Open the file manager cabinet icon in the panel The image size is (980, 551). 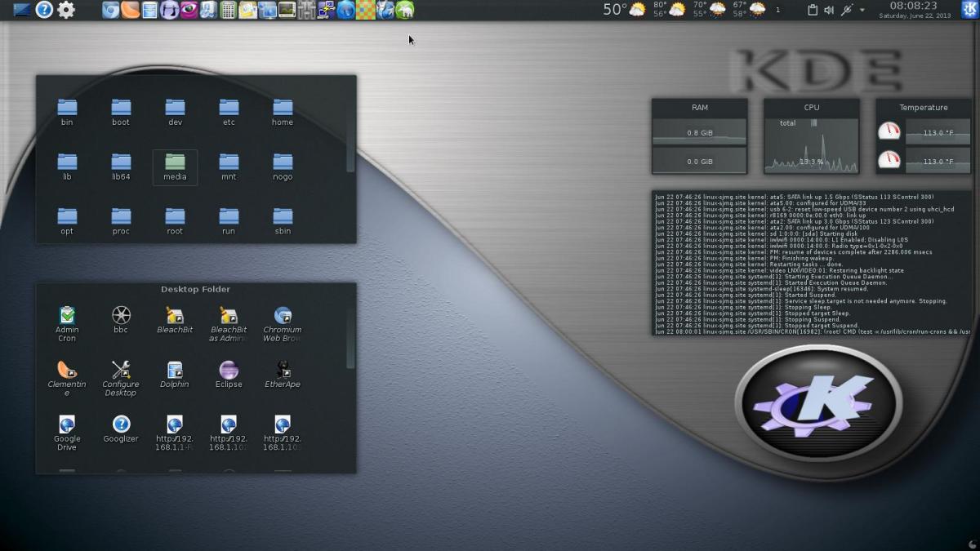point(149,10)
